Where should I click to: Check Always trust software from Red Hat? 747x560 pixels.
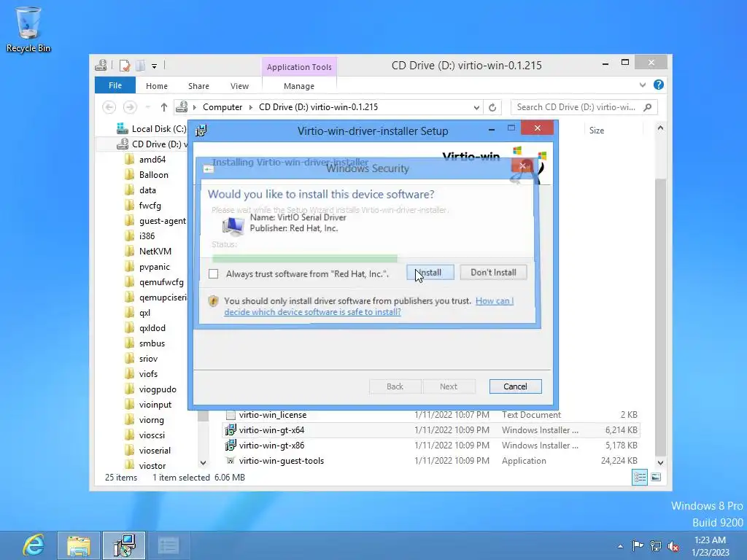[214, 274]
